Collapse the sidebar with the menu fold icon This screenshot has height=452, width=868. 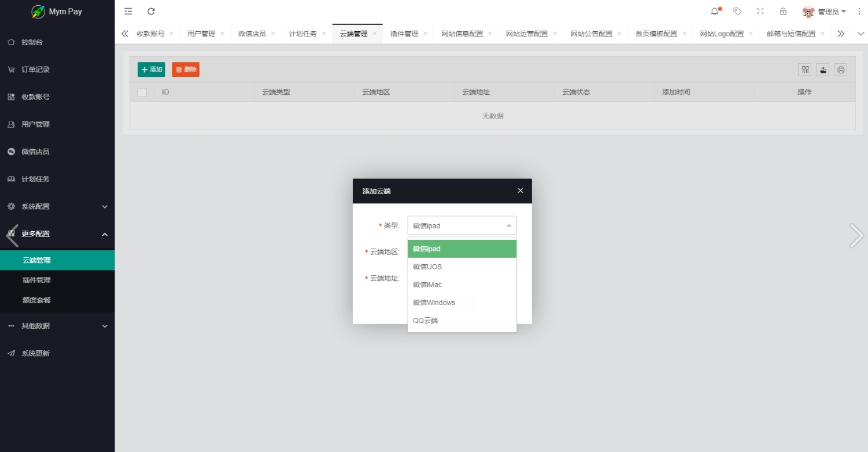click(x=128, y=11)
